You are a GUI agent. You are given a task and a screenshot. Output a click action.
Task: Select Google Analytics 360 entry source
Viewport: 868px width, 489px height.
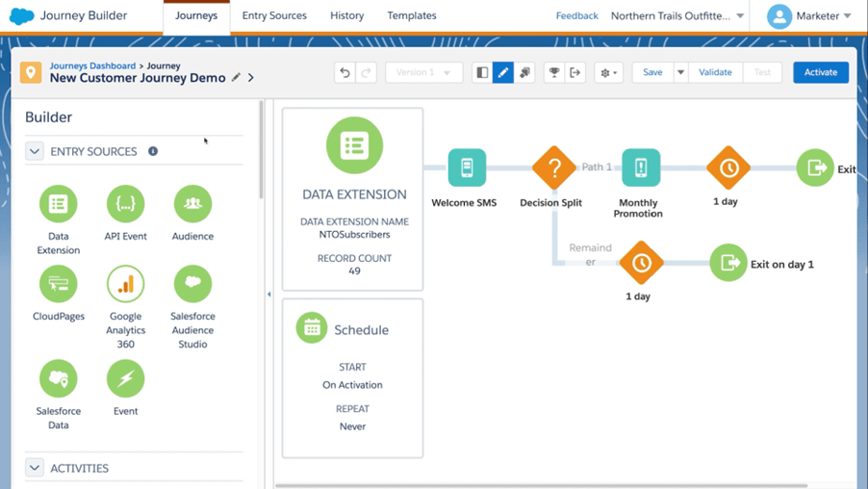click(126, 284)
